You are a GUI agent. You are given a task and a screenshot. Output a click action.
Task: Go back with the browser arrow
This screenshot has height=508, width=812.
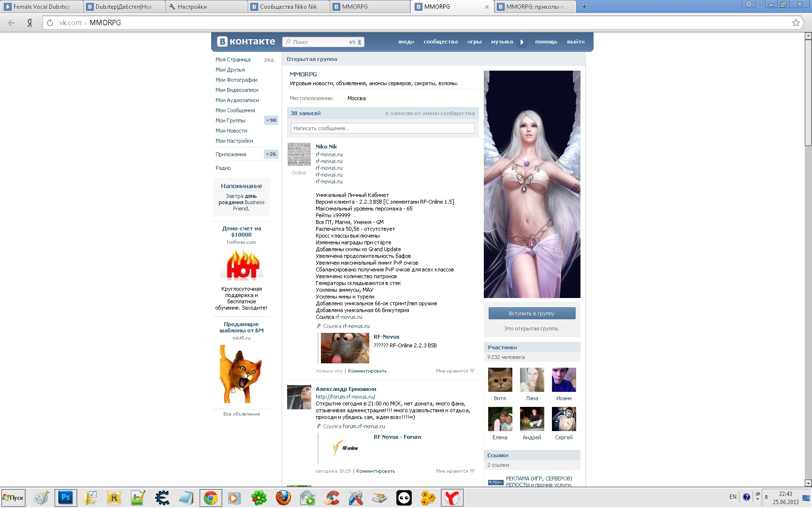[x=11, y=23]
